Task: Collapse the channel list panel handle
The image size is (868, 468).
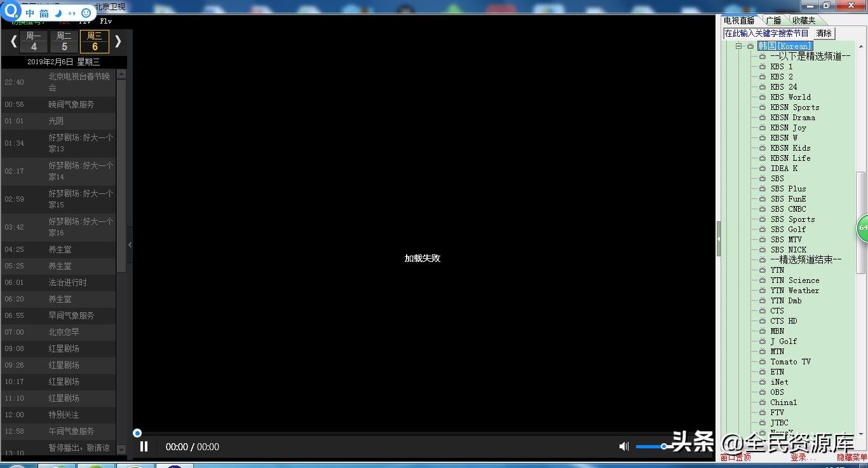Action: (719, 238)
